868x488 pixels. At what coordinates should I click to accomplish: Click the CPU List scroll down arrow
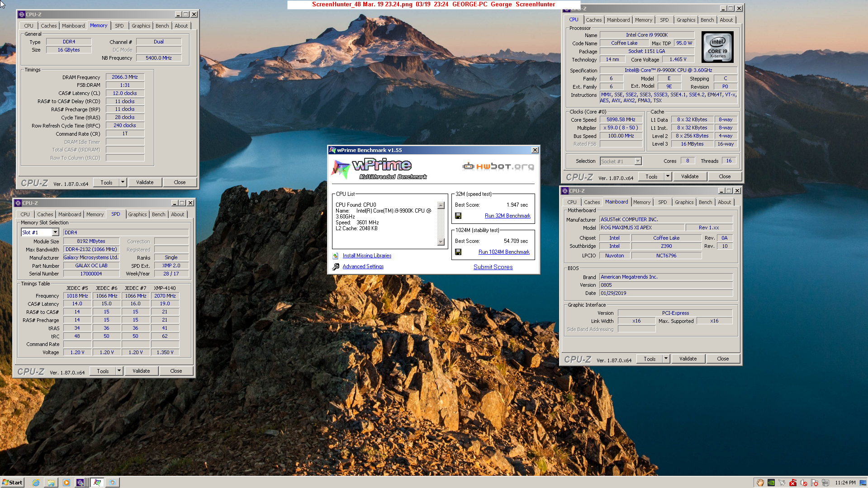[x=441, y=242]
